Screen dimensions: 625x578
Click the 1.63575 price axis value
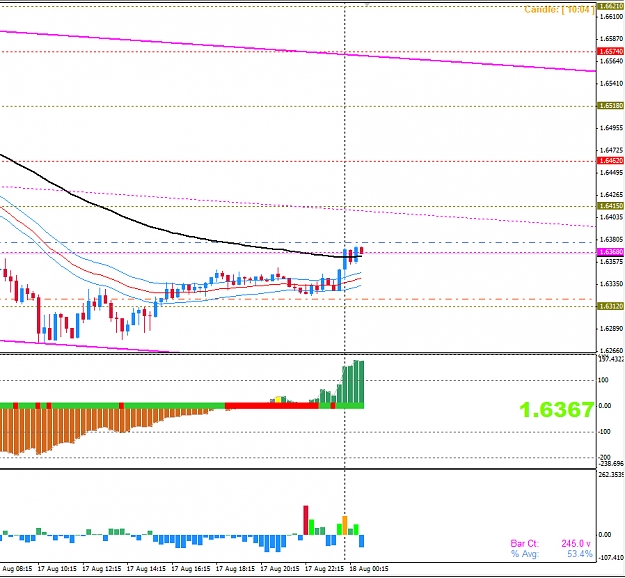(611, 261)
